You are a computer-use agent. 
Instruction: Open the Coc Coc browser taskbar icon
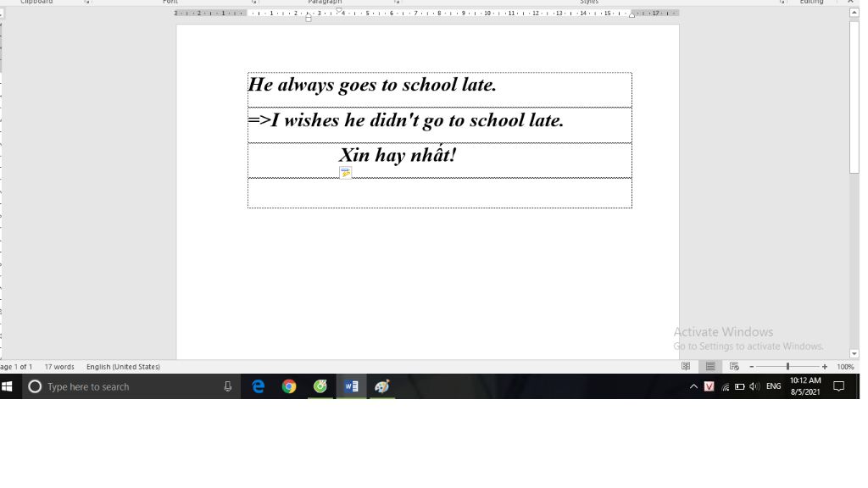click(320, 386)
